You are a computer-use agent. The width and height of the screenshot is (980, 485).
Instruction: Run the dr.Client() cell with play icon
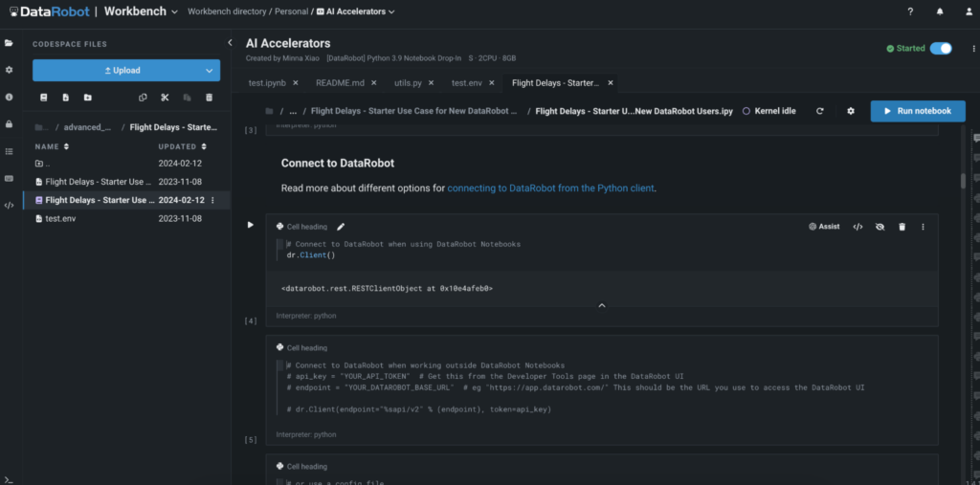(251, 225)
